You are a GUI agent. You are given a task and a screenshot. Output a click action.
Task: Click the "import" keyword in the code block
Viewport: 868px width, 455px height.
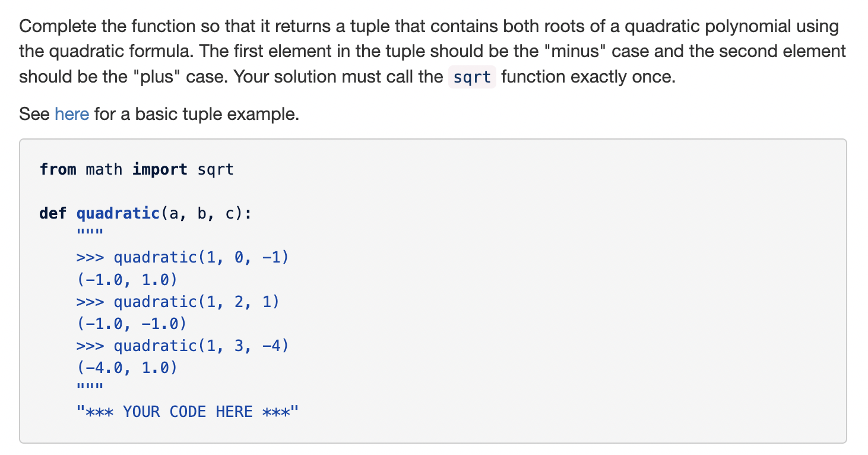(x=160, y=169)
